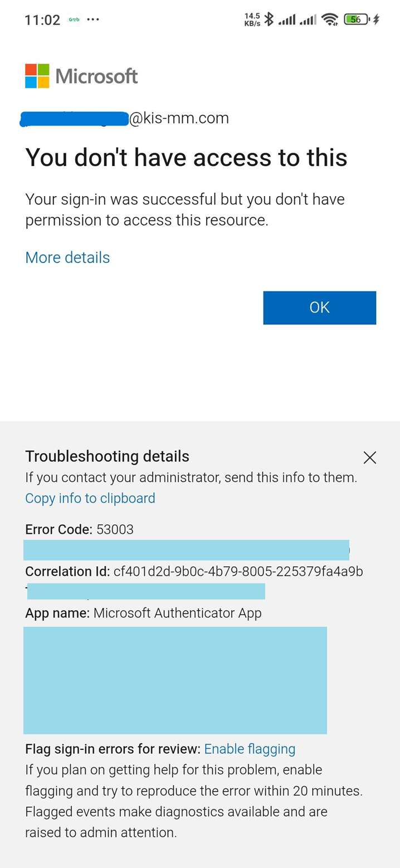Click Copy info to clipboard
400x868 pixels.
[x=90, y=498]
